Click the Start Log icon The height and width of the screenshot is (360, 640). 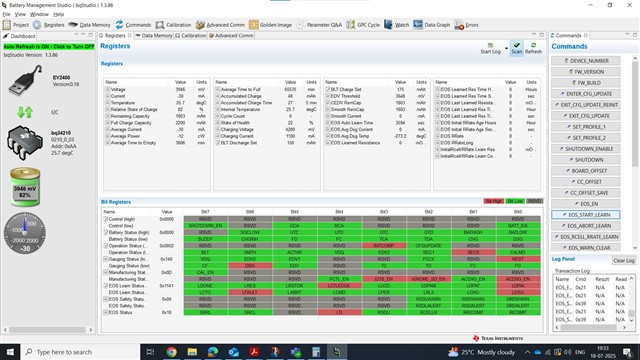click(490, 44)
